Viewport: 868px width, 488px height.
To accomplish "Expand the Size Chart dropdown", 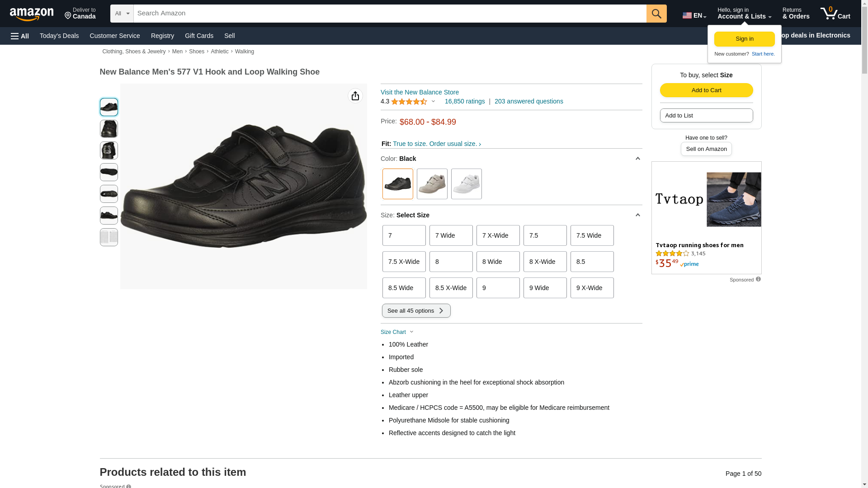I will pos(397,332).
